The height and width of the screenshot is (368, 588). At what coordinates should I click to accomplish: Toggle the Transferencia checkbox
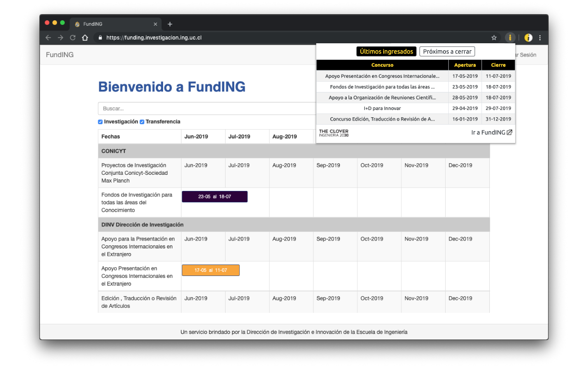(142, 122)
